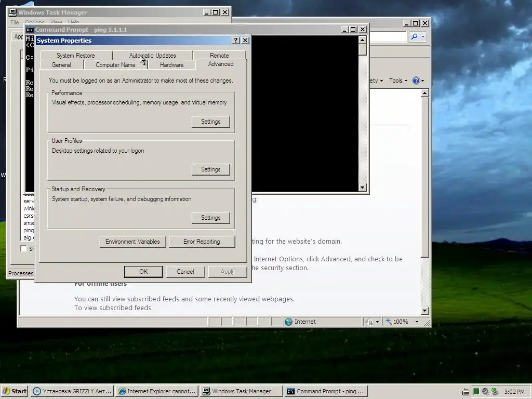Switch to Command Prompt taskbar button
532x399 pixels.
tap(326, 391)
